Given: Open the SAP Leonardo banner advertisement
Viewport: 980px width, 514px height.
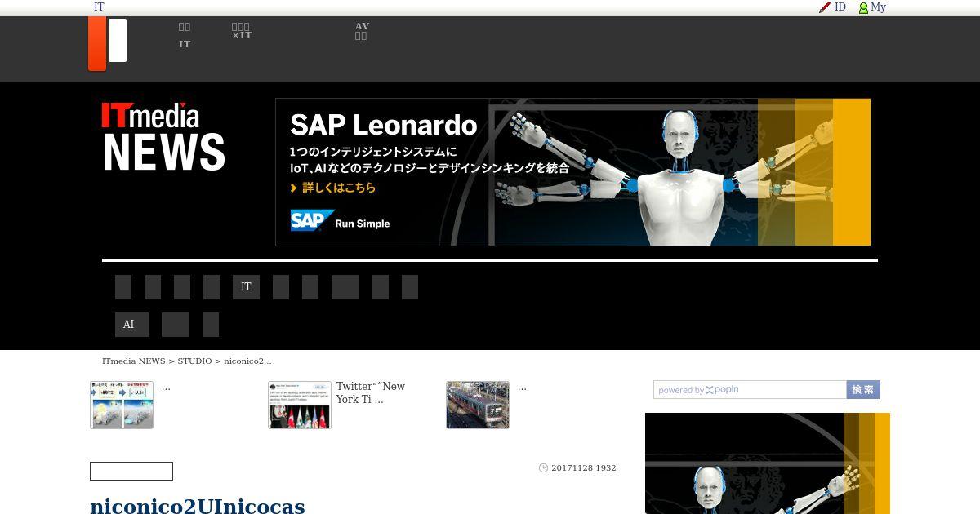Looking at the screenshot, I should click(573, 172).
